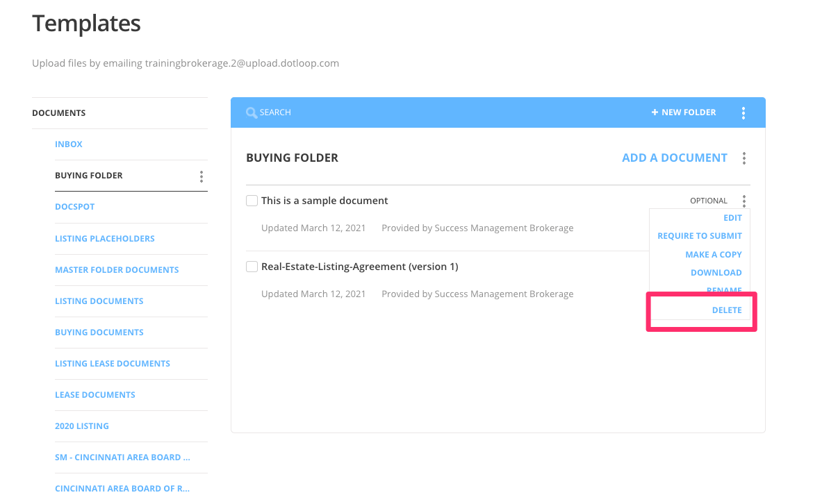Image resolution: width=838 pixels, height=504 pixels.
Task: Open the search icon in blue header
Action: 252,112
